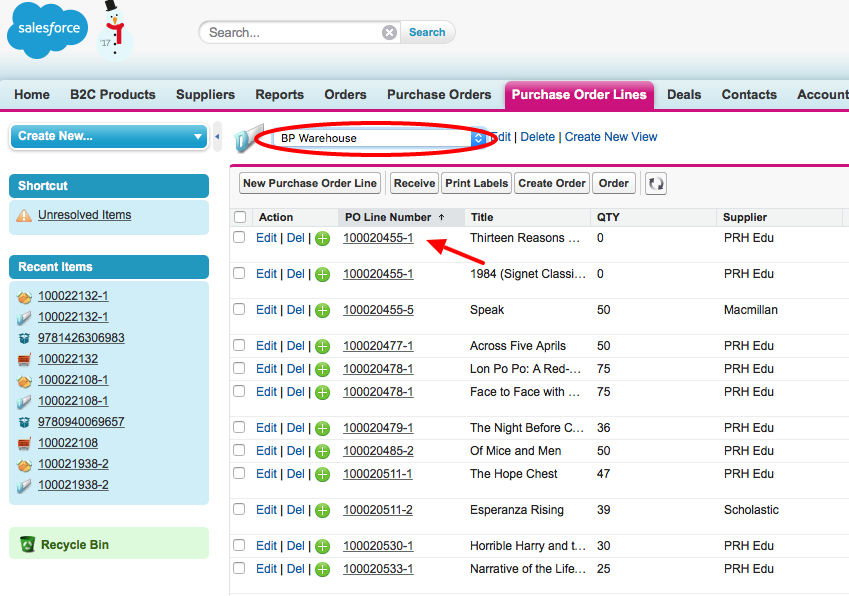Check the box for Speak row

click(x=239, y=309)
